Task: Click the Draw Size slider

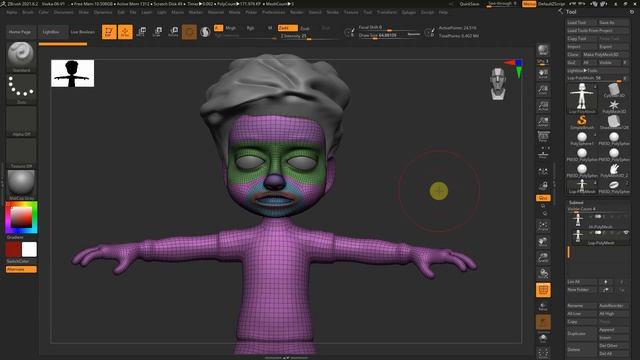Action: 389,36
